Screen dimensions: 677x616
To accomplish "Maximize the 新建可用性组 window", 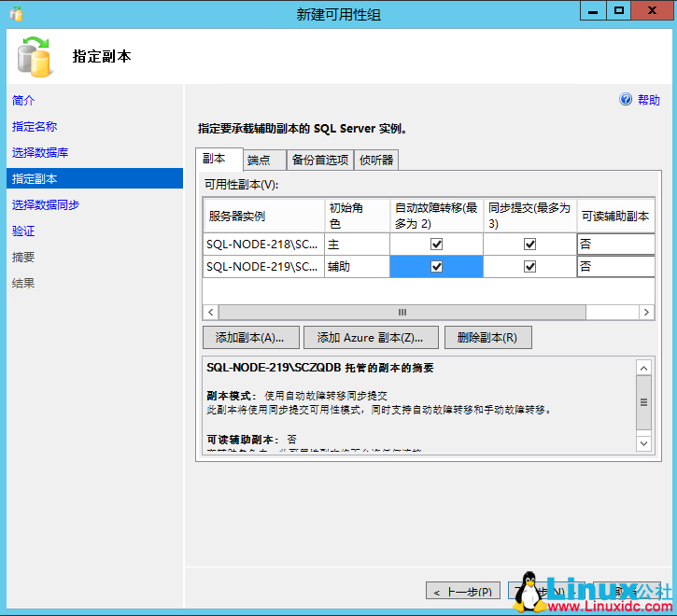I will 619,10.
